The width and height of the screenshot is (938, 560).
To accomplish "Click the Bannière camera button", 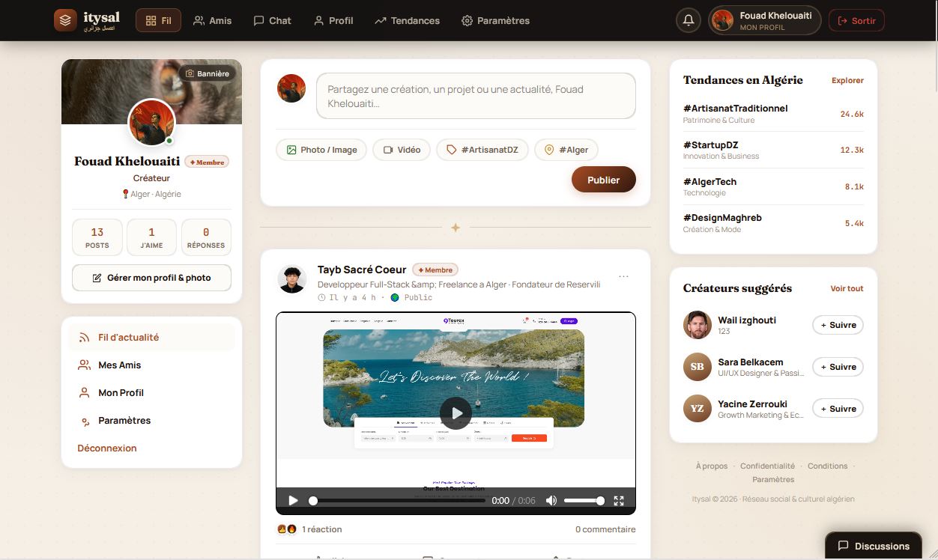I will pos(208,73).
